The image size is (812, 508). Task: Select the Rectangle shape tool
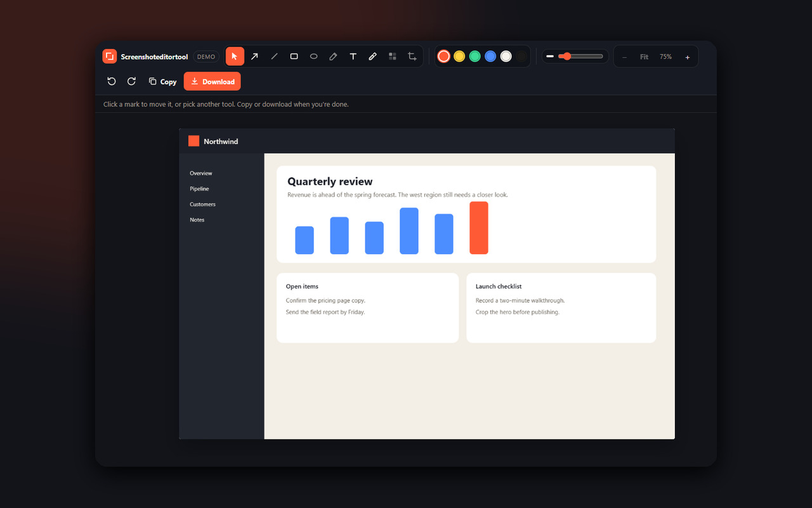[294, 57]
